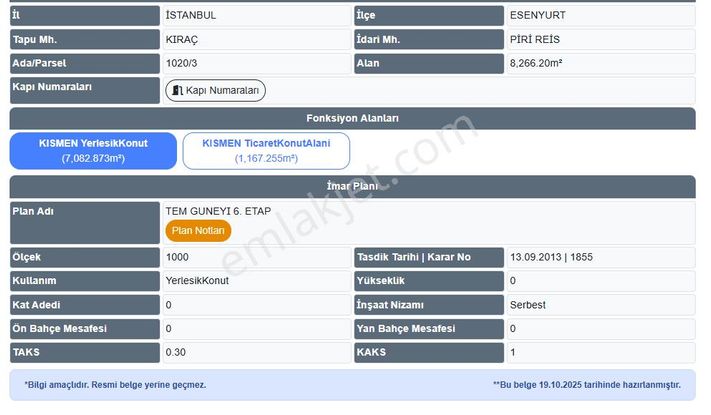Click the document preparation date note
Viewport: 711px width, 415px height.
(x=586, y=385)
